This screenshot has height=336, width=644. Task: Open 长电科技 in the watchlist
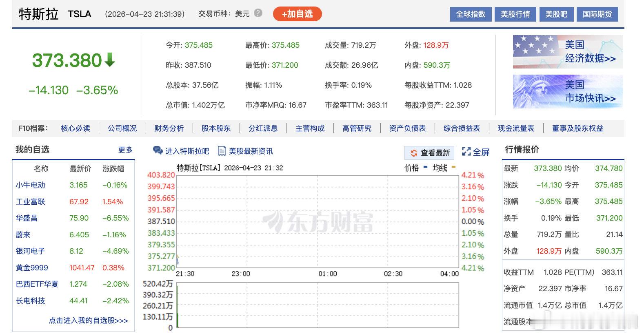pos(30,301)
